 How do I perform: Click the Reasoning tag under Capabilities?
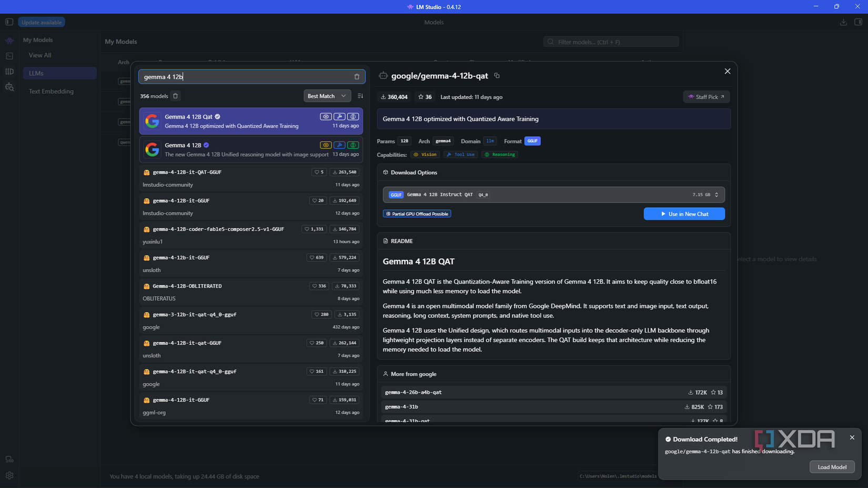pos(500,155)
